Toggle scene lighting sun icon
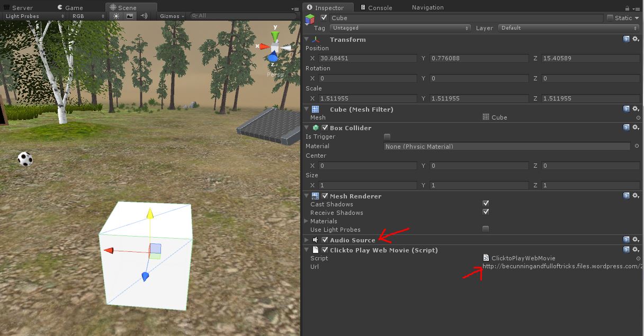The image size is (644, 336). (117, 16)
